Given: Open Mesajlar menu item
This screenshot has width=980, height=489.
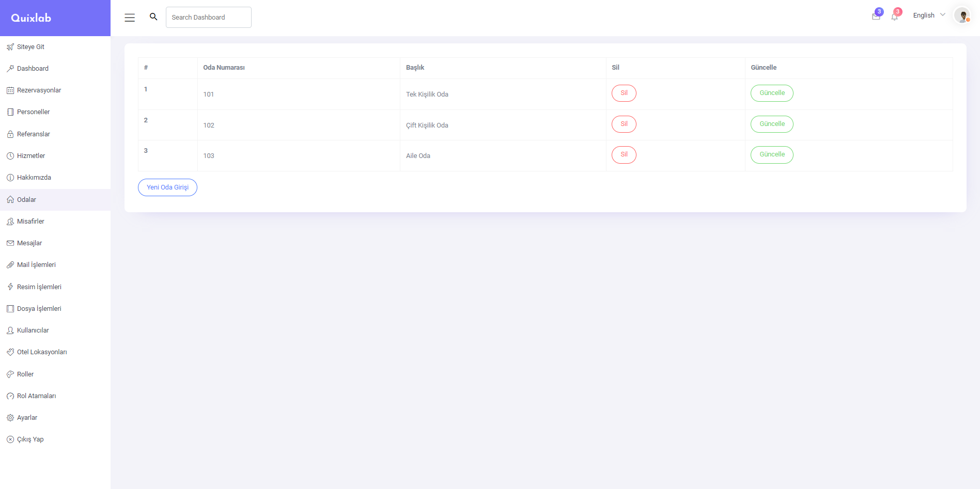Looking at the screenshot, I should click(55, 243).
